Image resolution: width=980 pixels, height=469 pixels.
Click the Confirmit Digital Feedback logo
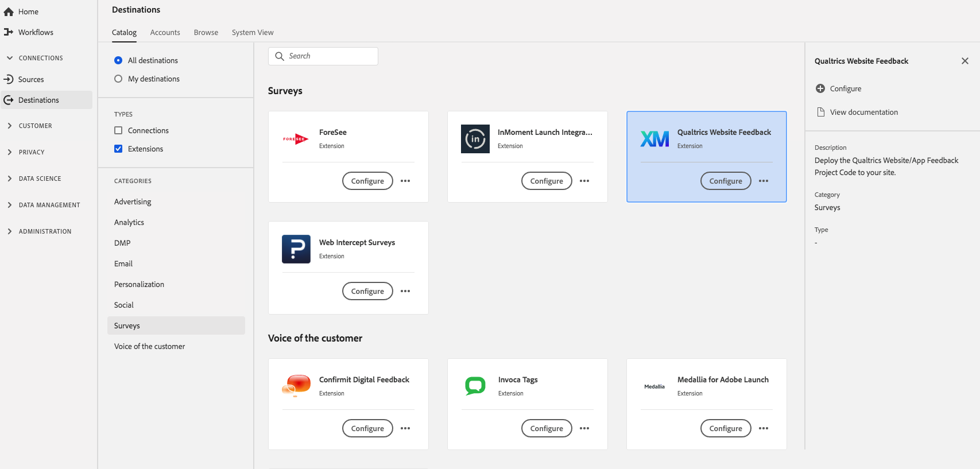coord(296,386)
